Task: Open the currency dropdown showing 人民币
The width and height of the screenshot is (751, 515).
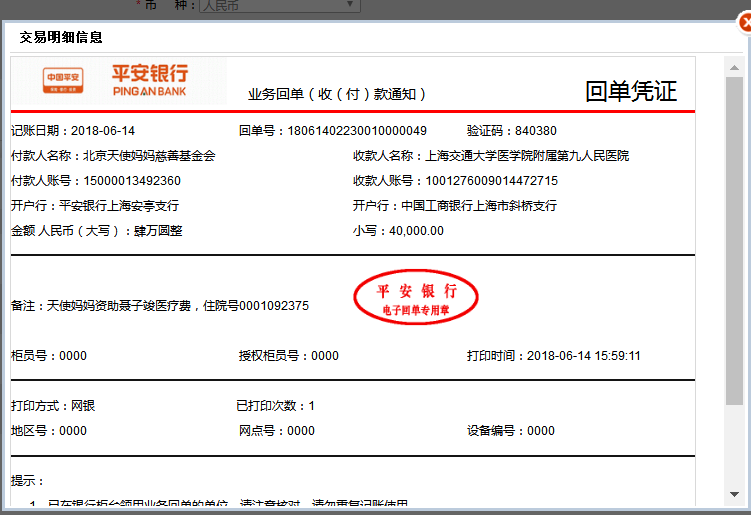Action: point(280,6)
